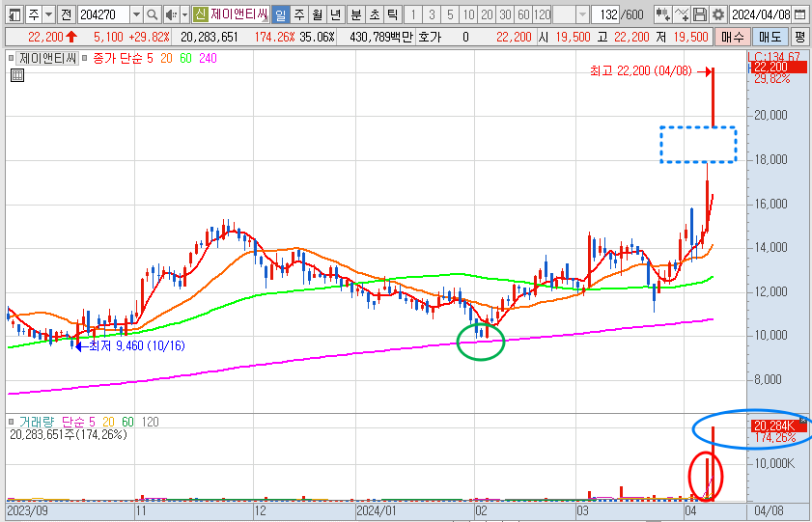Select the magenta 240 moving average label
The height and width of the screenshot is (522, 812).
tap(208, 59)
